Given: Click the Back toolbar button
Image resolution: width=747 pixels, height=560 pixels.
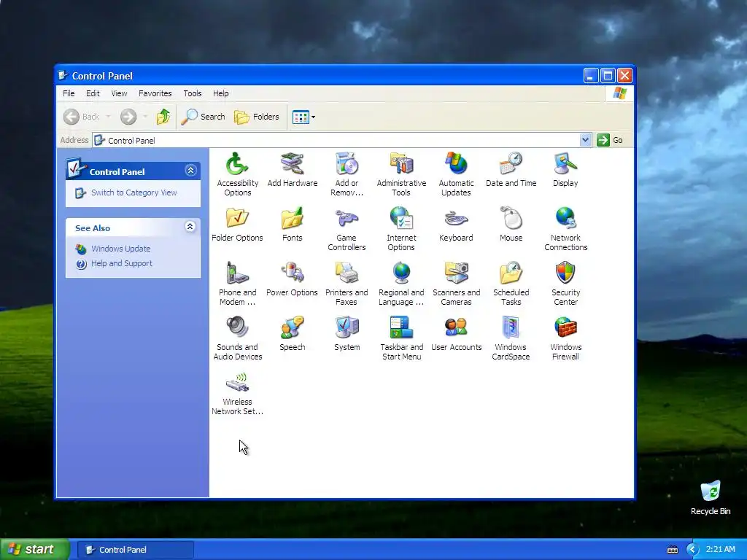Looking at the screenshot, I should 82,117.
